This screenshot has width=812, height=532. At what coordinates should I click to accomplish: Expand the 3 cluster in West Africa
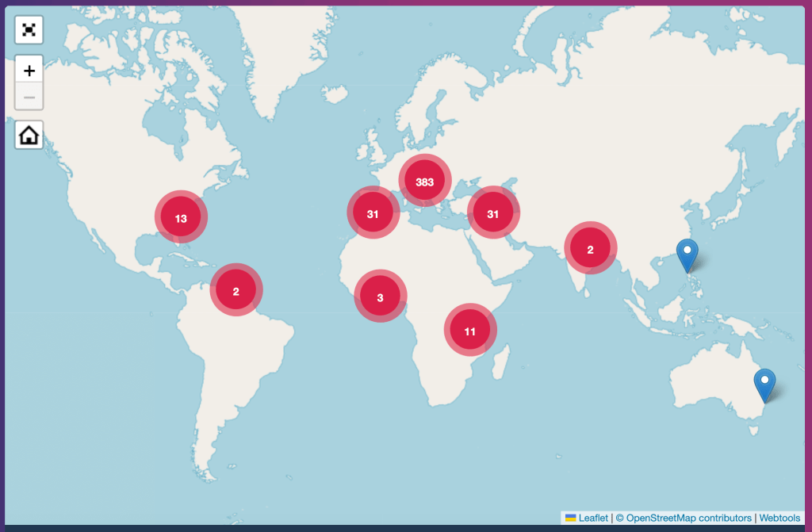pos(380,297)
